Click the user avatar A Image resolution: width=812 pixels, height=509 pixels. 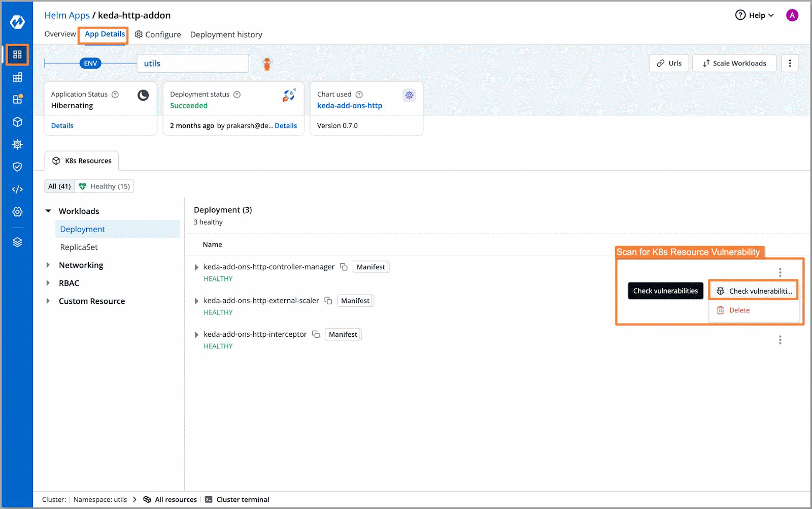coord(792,15)
